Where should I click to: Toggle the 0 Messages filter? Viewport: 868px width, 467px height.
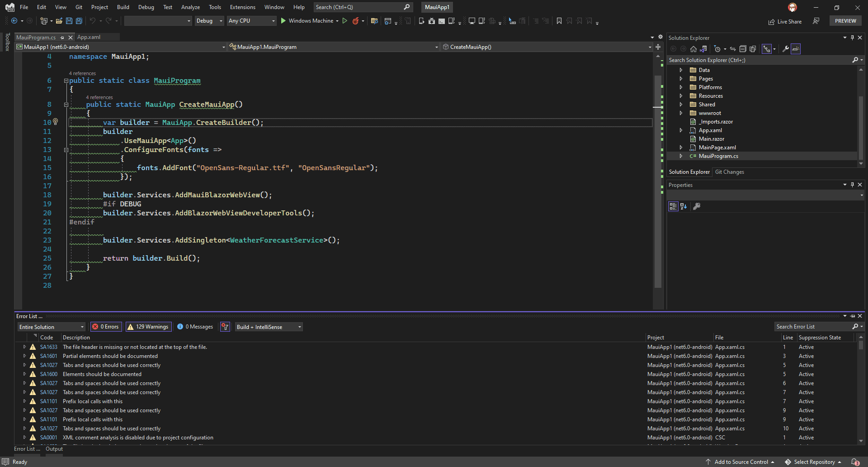tap(195, 327)
